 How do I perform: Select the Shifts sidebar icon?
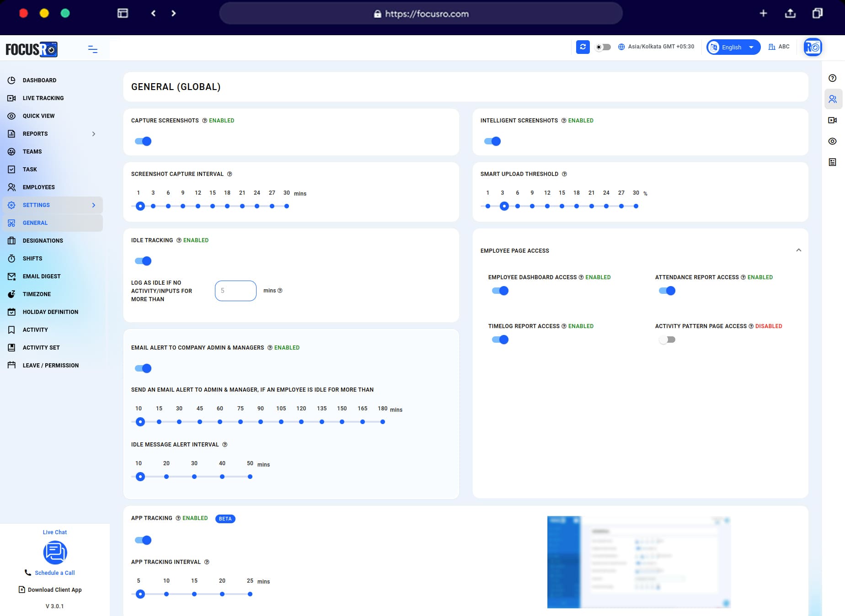[x=11, y=258]
